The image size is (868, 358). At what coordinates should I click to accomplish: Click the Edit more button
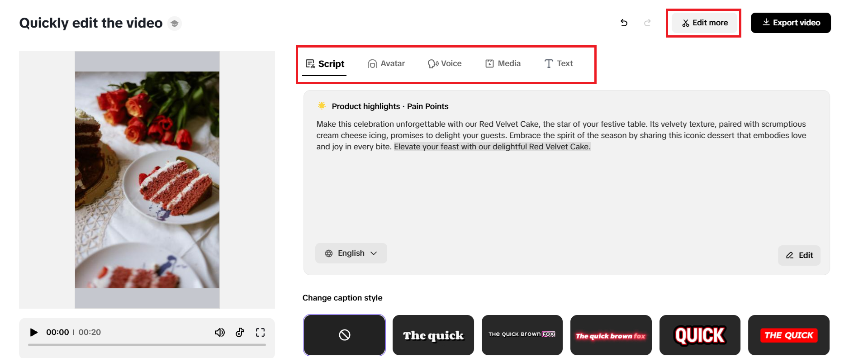tap(705, 23)
